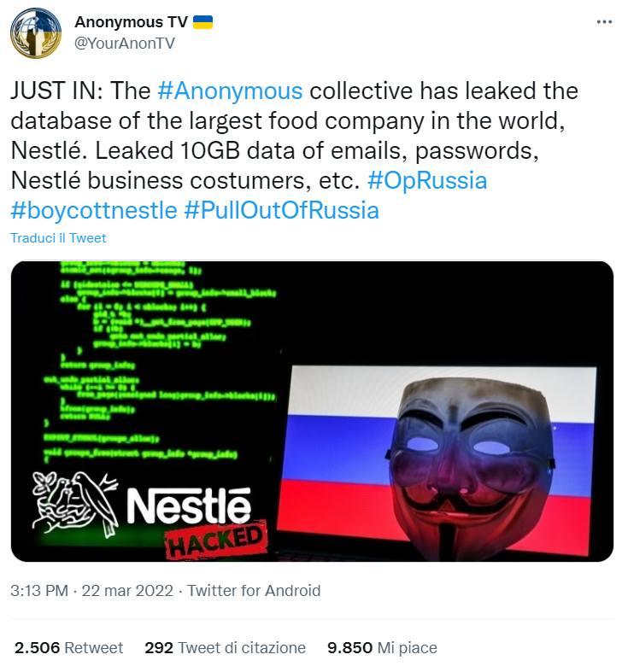Click the Nestlé bird nest logo in the image
628x672 pixels.
(x=76, y=503)
